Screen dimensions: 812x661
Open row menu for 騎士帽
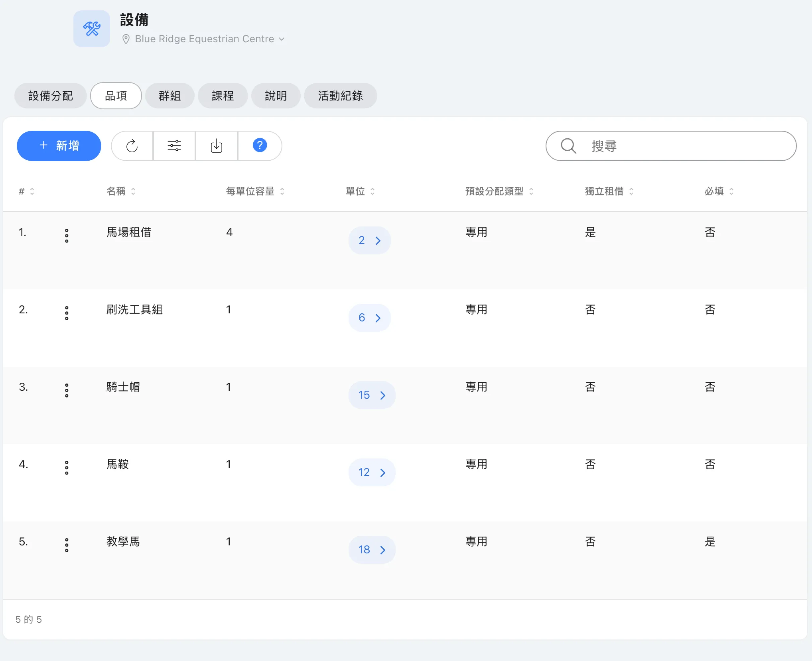(x=67, y=390)
